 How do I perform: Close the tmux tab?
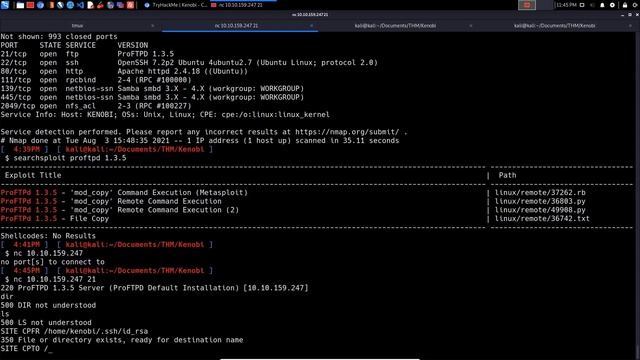(153, 26)
